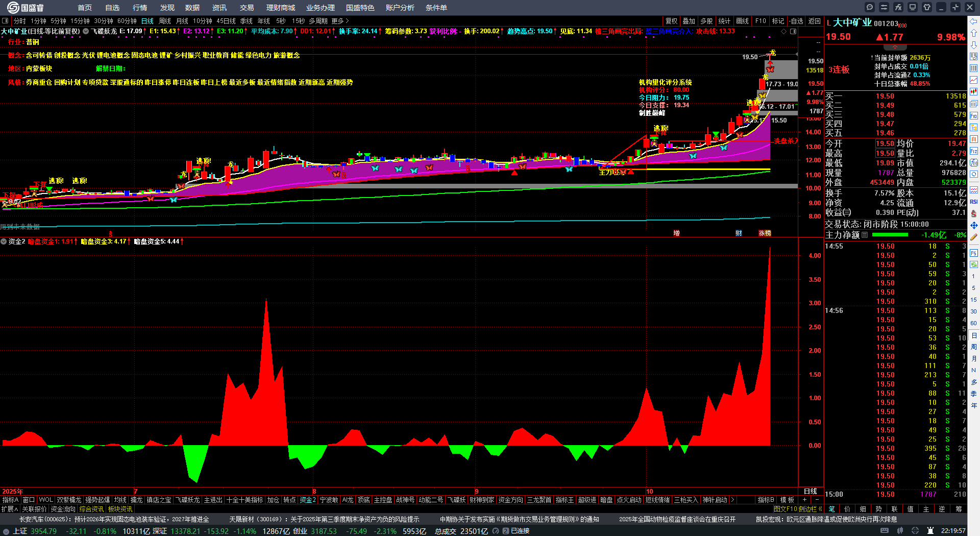Toggle 多股 multi-stock view
The height and width of the screenshot is (536, 980).
(x=706, y=21)
